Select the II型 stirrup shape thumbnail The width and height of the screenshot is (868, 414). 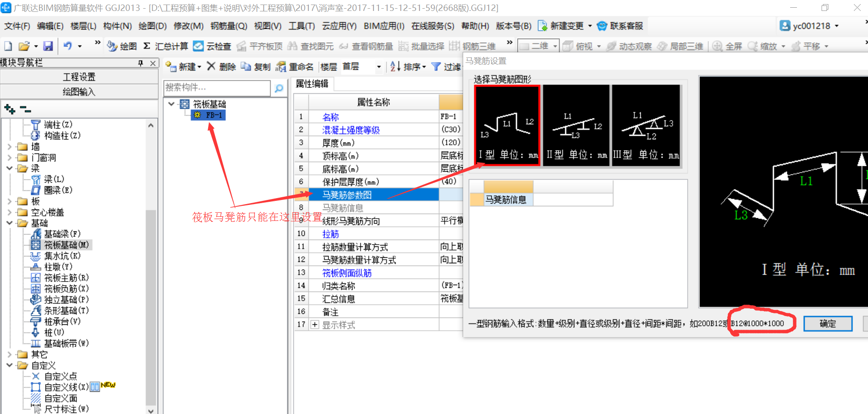point(576,125)
